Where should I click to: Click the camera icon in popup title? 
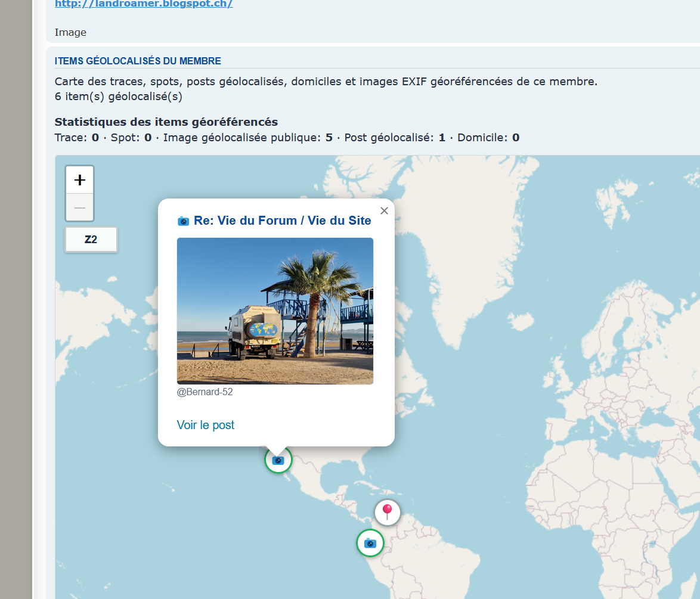point(184,221)
